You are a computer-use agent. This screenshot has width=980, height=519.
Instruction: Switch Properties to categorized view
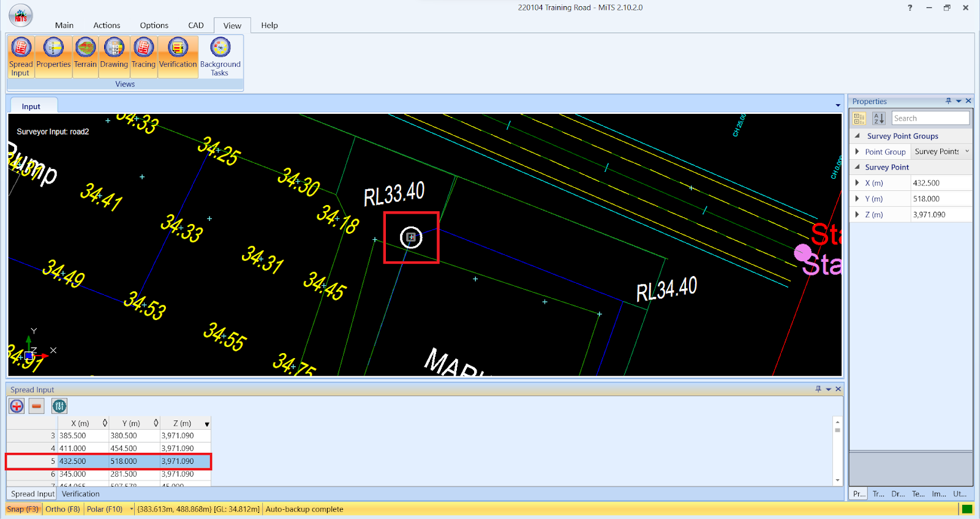pyautogui.click(x=859, y=118)
